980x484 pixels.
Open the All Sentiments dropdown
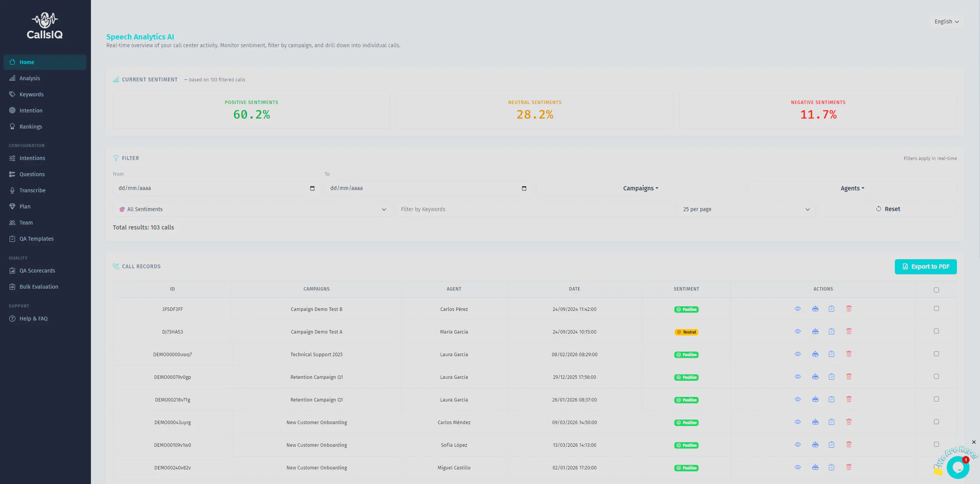(252, 209)
